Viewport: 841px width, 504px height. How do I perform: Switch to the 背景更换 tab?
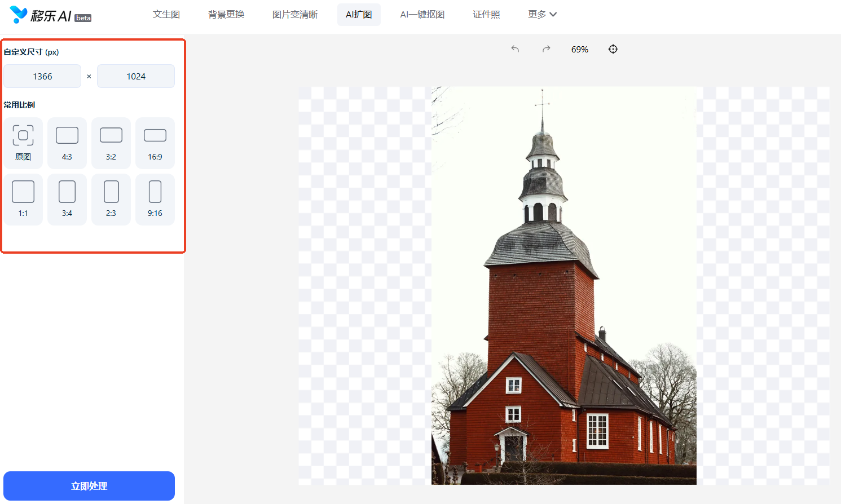click(226, 14)
